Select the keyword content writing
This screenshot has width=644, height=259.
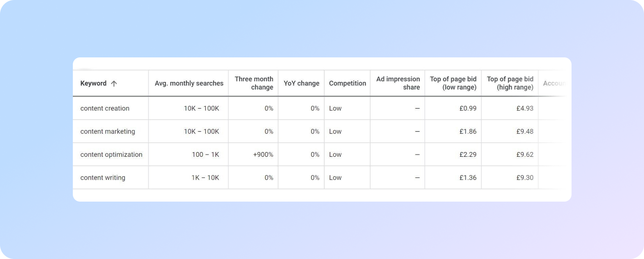pyautogui.click(x=103, y=177)
